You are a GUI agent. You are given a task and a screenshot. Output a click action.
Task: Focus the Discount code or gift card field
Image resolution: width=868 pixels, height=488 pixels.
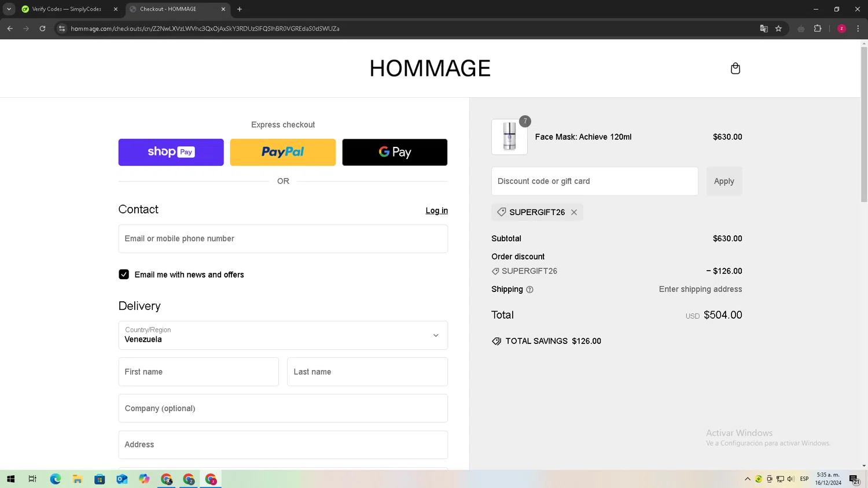pyautogui.click(x=595, y=181)
